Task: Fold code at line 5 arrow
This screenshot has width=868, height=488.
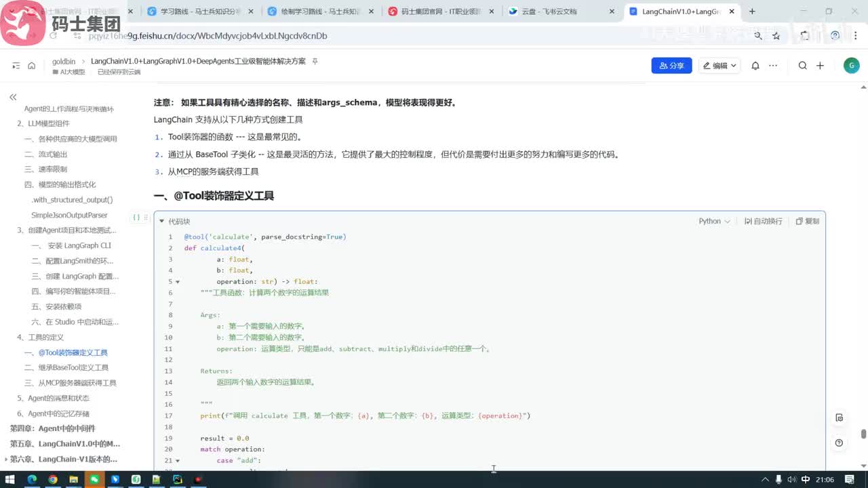Action: (x=178, y=282)
